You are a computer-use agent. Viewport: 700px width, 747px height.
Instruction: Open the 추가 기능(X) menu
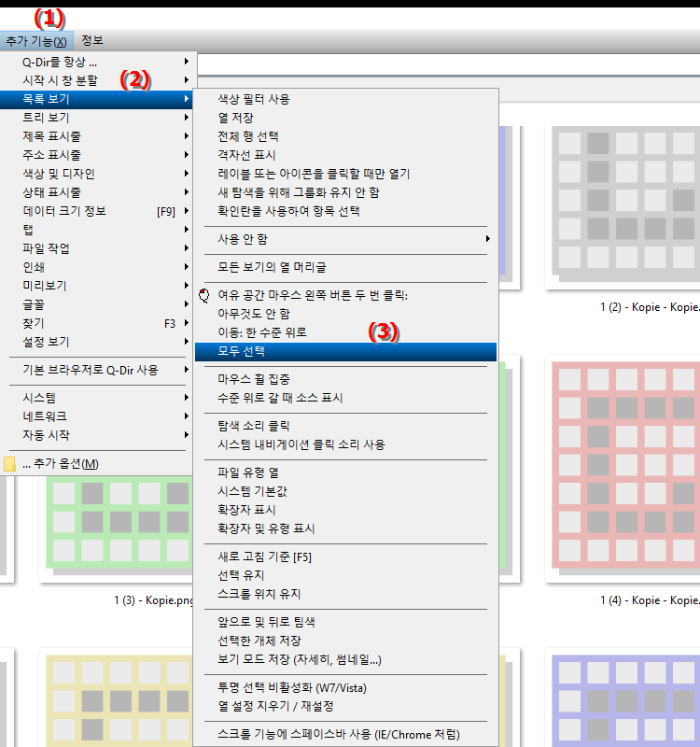coord(36,41)
